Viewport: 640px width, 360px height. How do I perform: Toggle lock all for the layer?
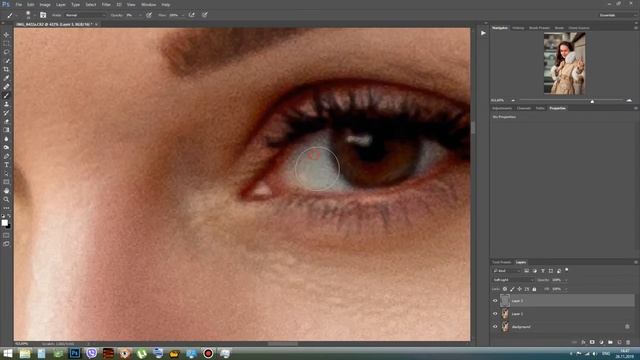pyautogui.click(x=534, y=289)
